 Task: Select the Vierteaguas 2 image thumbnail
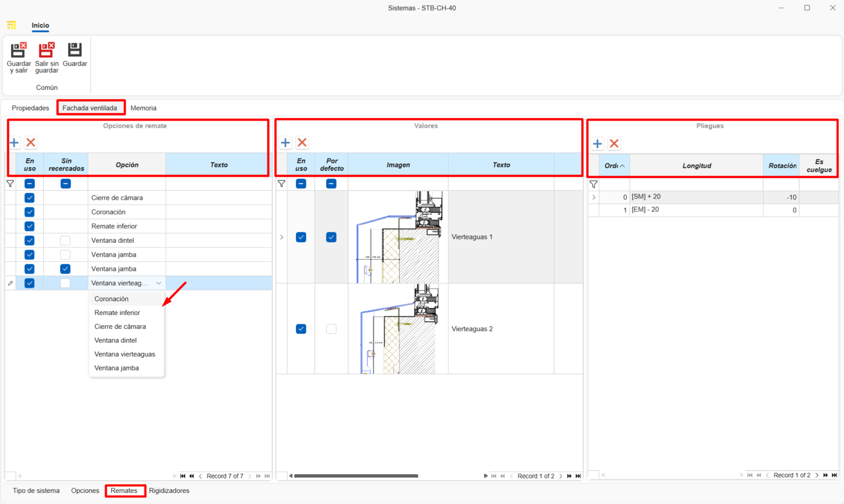tap(398, 329)
